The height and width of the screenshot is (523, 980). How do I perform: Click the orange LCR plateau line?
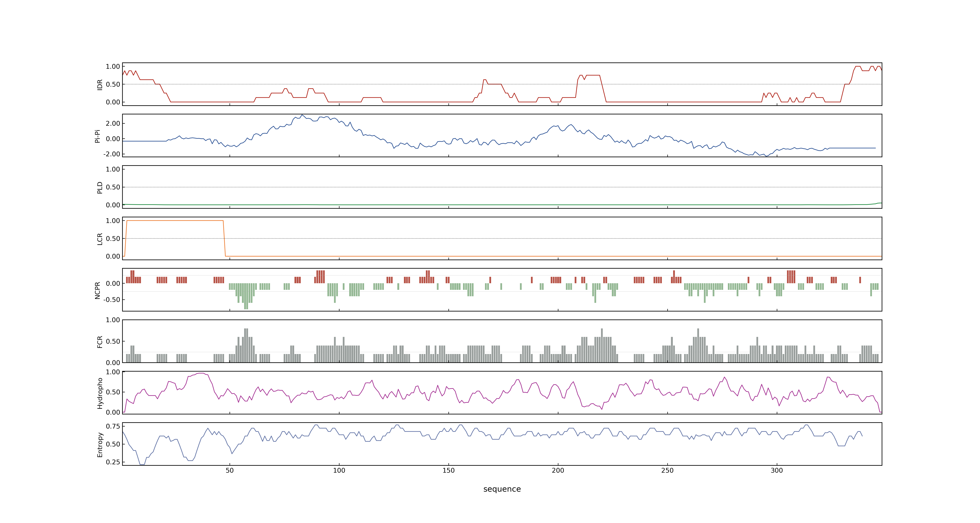click(175, 220)
